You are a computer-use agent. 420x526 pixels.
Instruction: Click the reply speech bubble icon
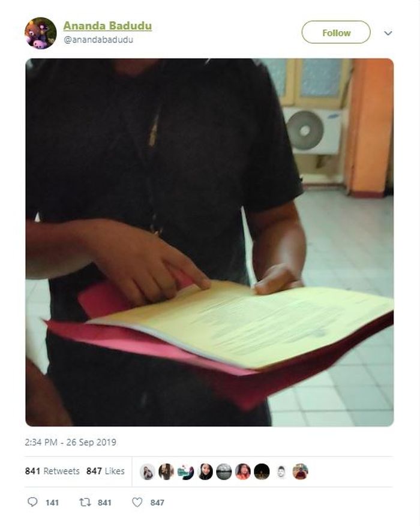tap(32, 502)
